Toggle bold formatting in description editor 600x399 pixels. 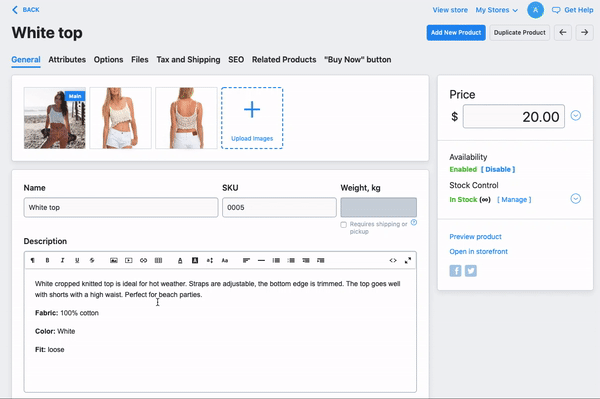point(47,261)
